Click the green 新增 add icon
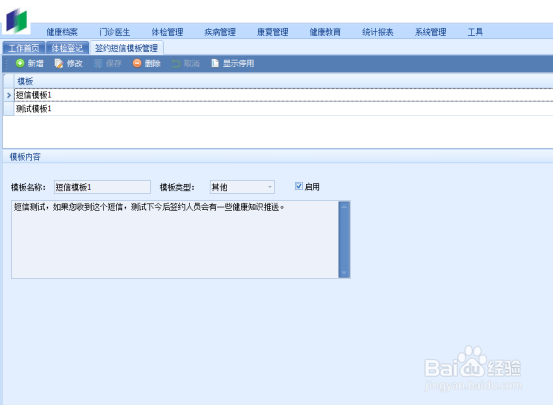Screen dimensions: 554x405 [20, 63]
